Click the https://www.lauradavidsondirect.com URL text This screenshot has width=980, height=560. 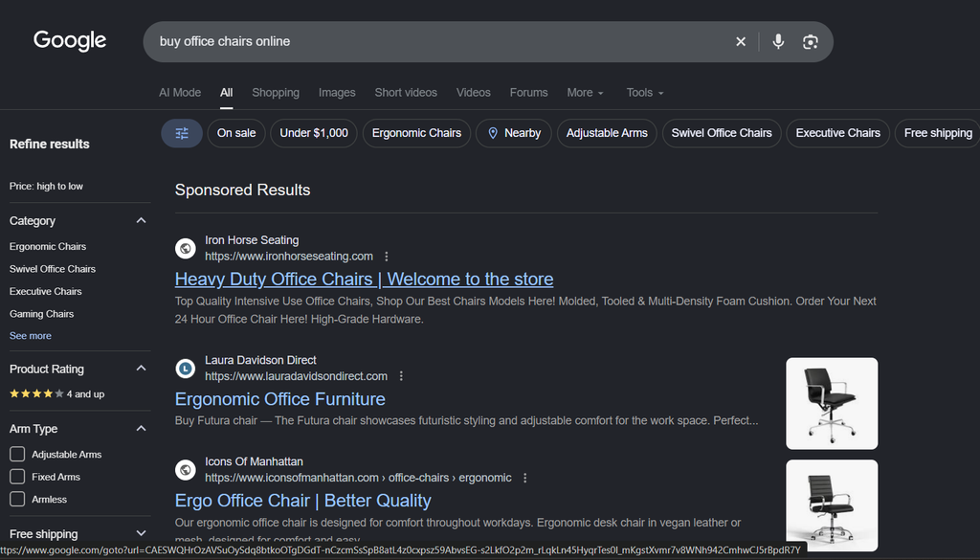[297, 376]
